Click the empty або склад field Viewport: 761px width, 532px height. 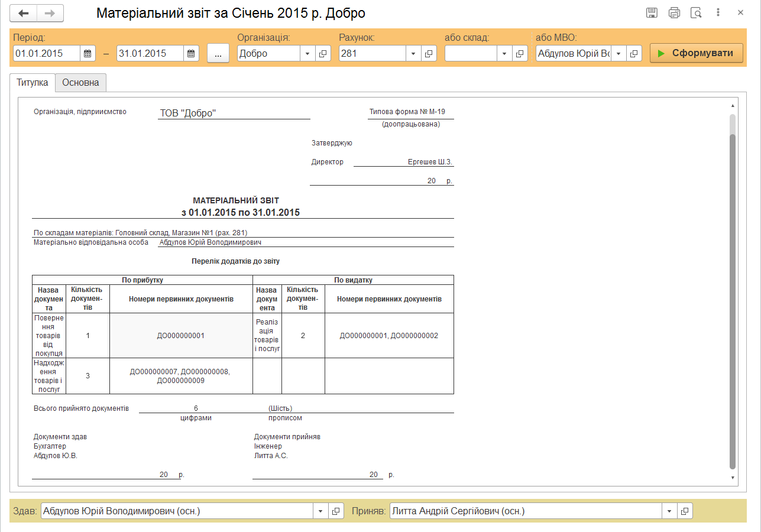[471, 53]
